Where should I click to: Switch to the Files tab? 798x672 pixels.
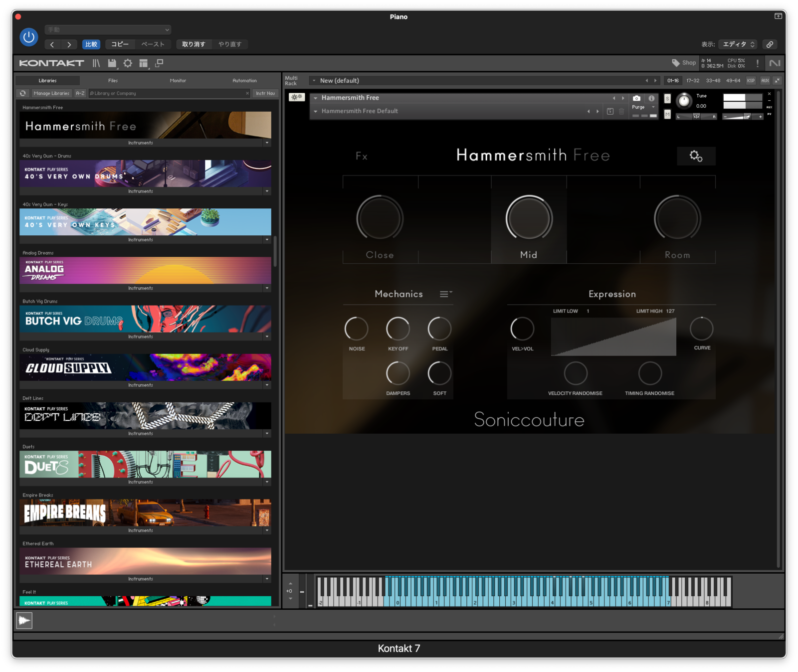pyautogui.click(x=112, y=80)
